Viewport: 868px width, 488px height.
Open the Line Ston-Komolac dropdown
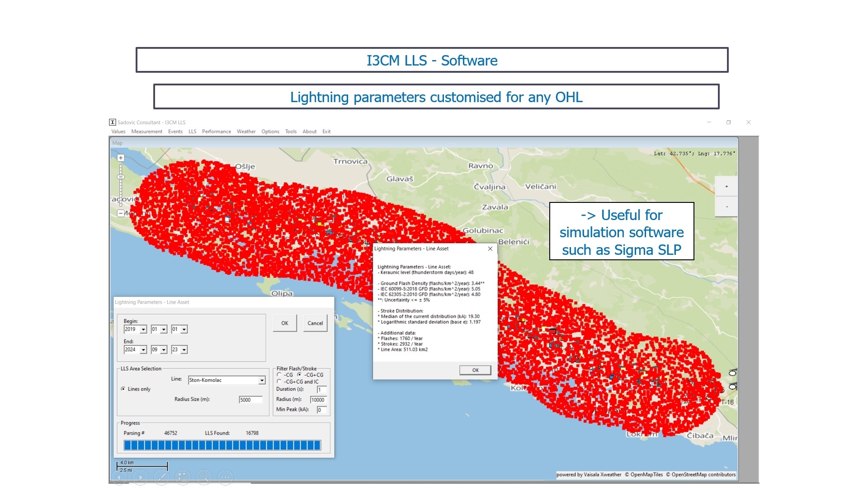[x=262, y=380]
